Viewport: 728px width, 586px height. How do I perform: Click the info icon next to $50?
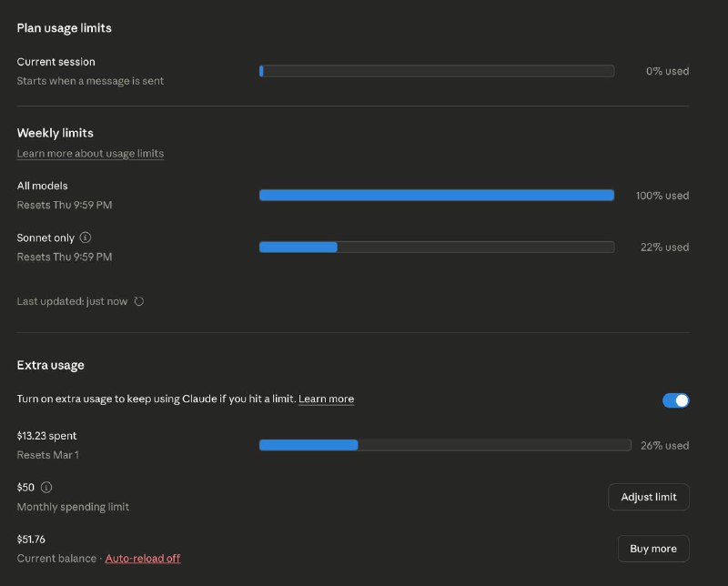pyautogui.click(x=46, y=487)
